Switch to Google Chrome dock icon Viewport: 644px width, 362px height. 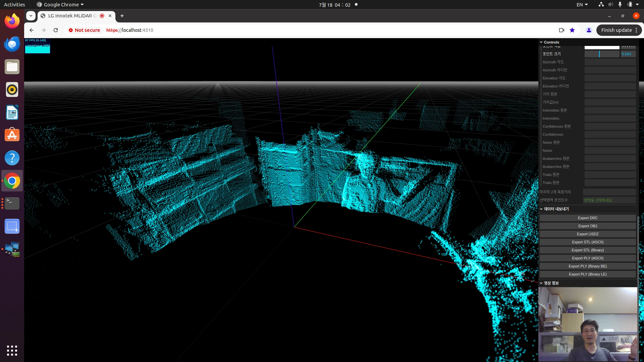[x=12, y=181]
